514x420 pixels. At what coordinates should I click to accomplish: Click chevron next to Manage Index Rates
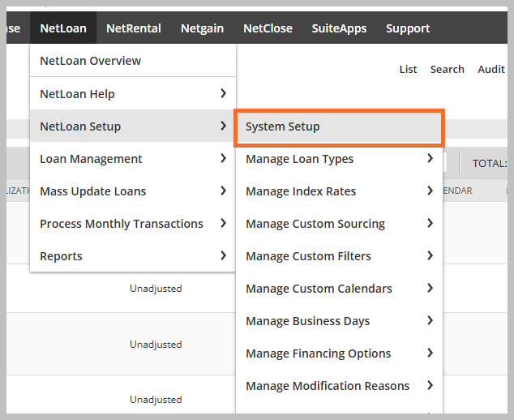430,191
